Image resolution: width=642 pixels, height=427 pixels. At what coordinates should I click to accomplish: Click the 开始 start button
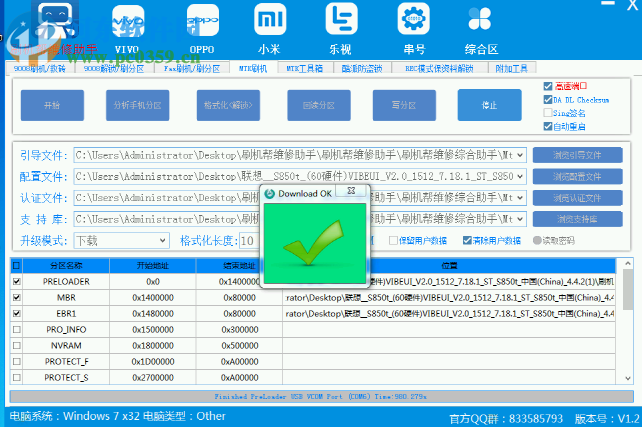point(52,105)
